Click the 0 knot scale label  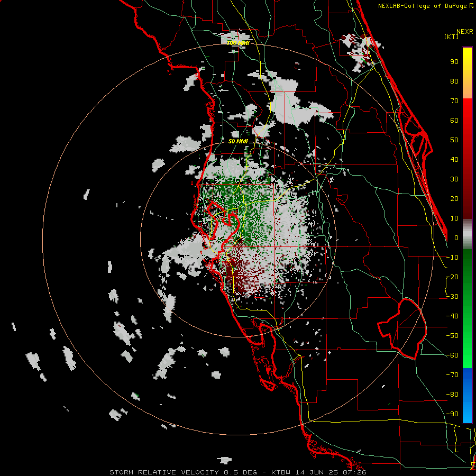tap(456, 237)
